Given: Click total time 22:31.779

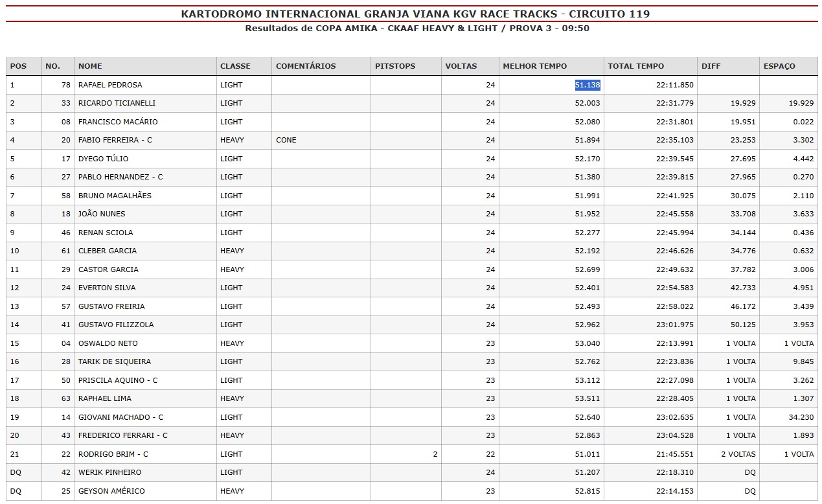Looking at the screenshot, I should [674, 103].
